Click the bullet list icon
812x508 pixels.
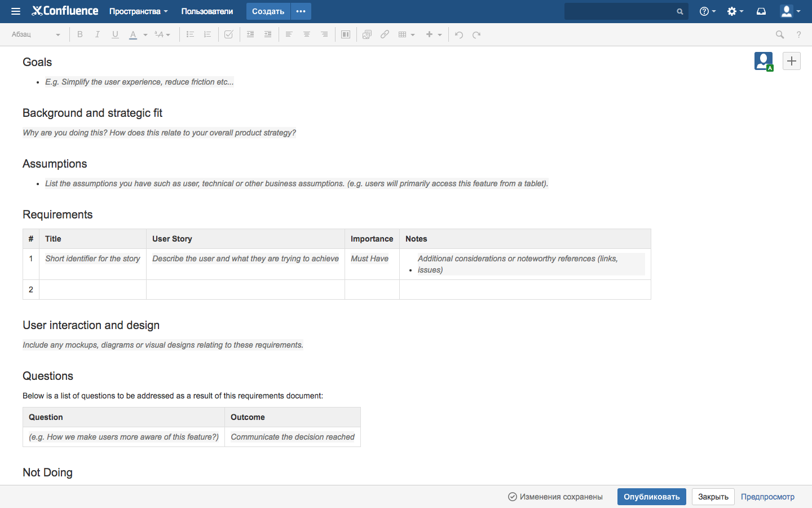(190, 34)
